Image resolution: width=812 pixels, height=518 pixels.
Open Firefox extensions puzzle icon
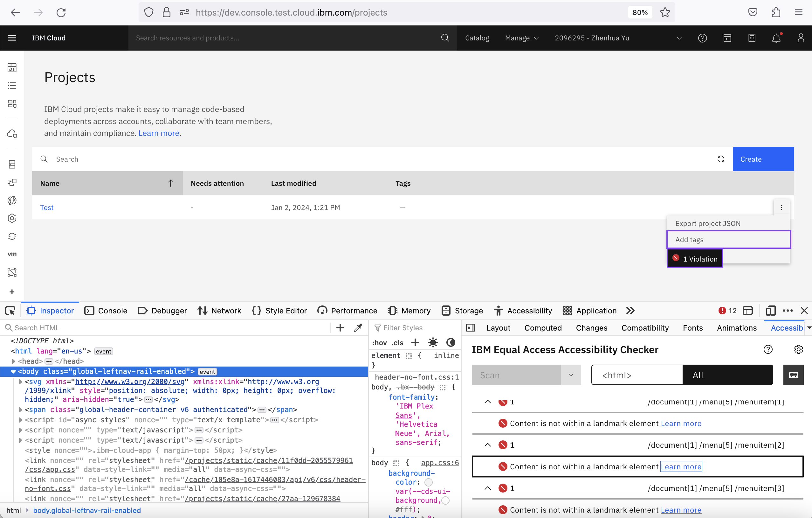pyautogui.click(x=776, y=12)
